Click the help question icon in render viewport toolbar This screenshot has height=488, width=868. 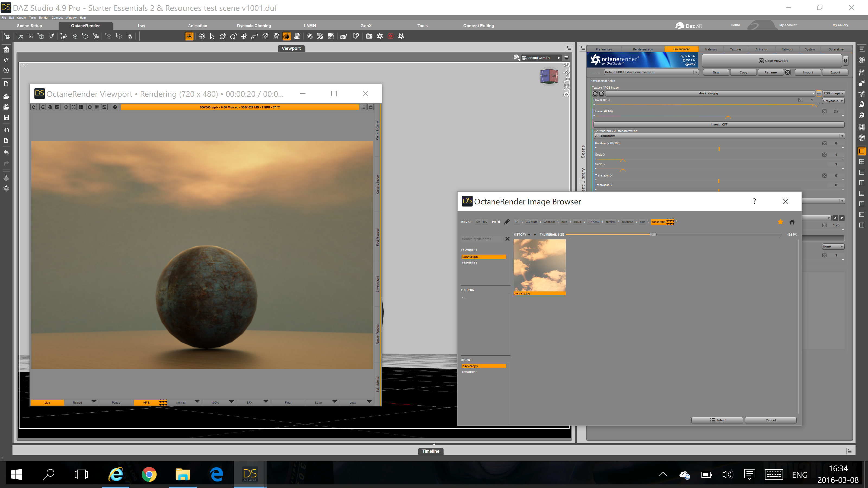pyautogui.click(x=115, y=107)
